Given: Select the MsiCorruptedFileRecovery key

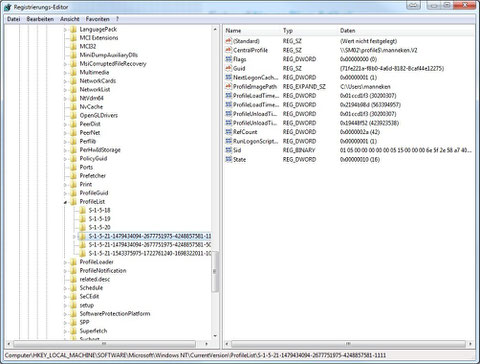Looking at the screenshot, I should tap(113, 64).
